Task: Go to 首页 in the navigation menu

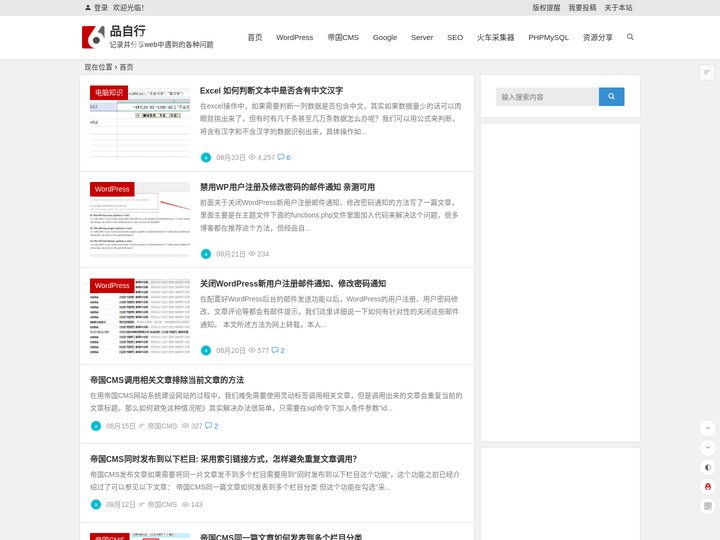Action: [x=255, y=37]
